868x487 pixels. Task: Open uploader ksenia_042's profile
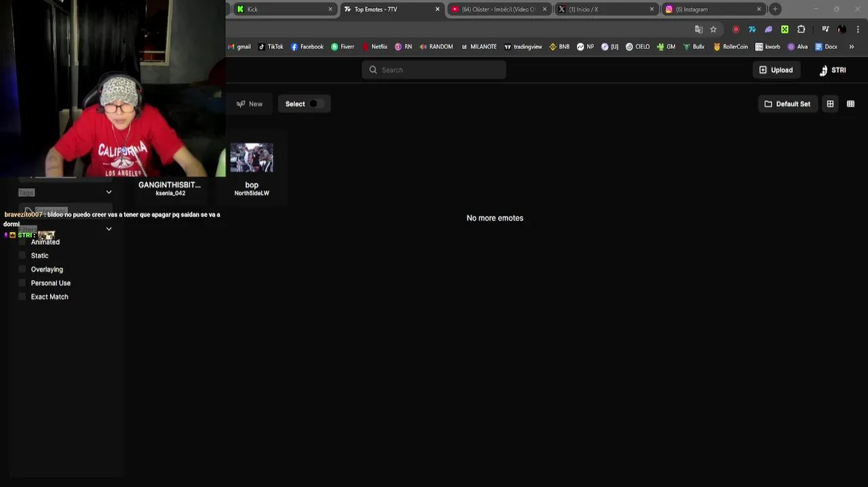[x=170, y=193]
